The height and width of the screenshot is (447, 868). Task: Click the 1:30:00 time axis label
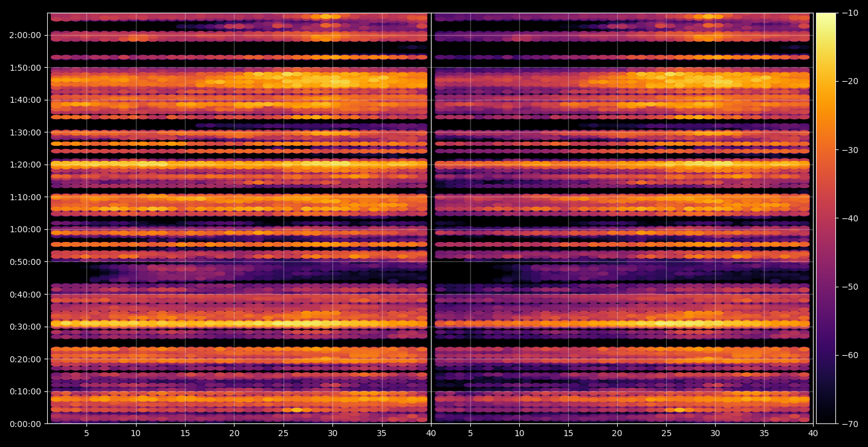pyautogui.click(x=25, y=132)
